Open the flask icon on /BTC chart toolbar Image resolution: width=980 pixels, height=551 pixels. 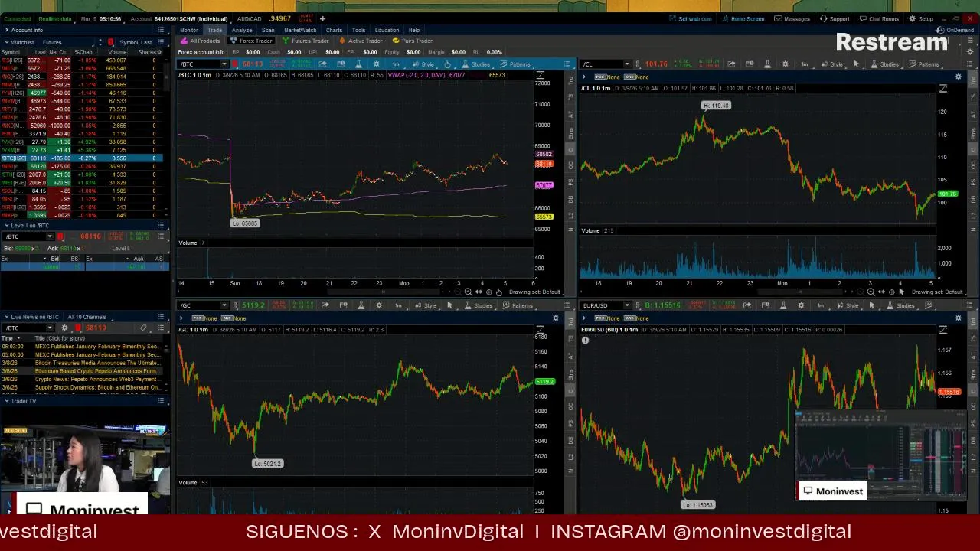pos(358,64)
